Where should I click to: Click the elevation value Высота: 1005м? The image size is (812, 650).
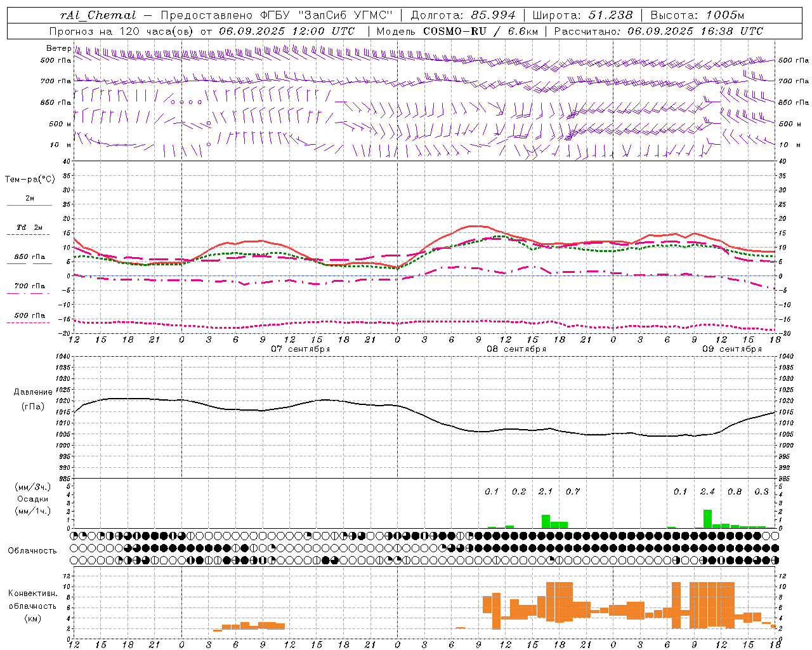tap(698, 15)
